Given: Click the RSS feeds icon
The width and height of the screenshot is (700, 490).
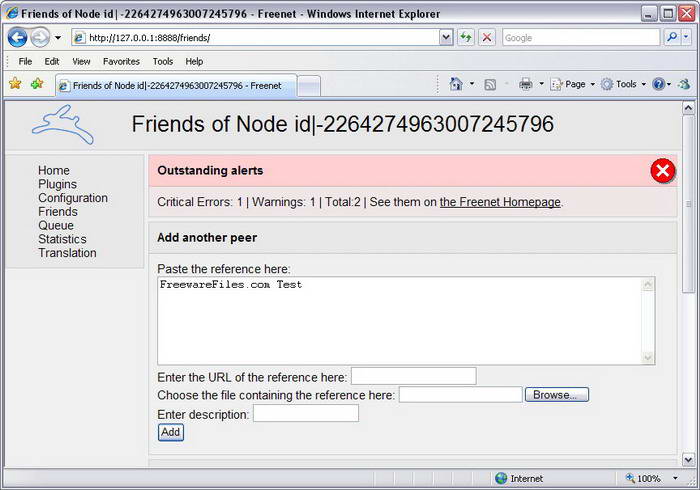Looking at the screenshot, I should (490, 84).
